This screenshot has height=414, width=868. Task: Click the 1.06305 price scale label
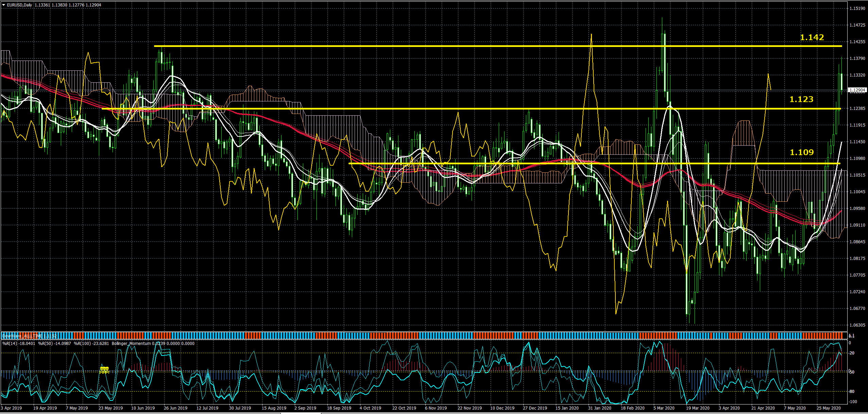(857, 325)
